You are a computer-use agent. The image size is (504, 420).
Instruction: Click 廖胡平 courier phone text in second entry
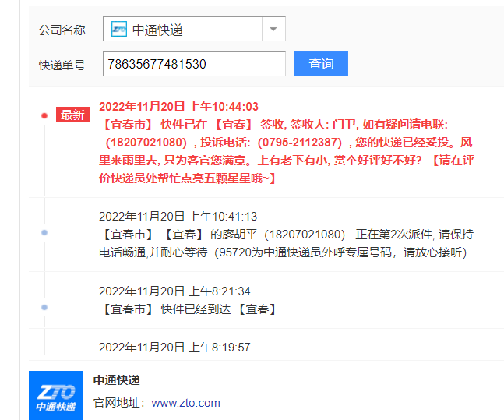(x=307, y=235)
